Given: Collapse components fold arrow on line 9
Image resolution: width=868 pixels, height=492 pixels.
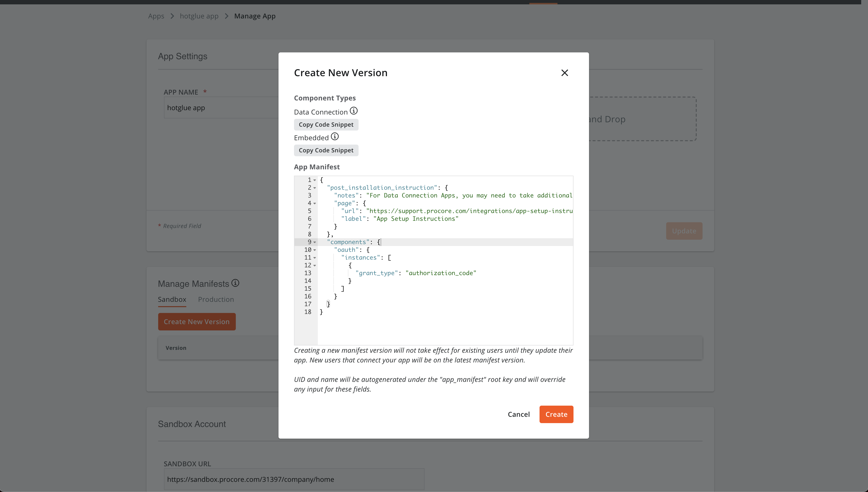Looking at the screenshot, I should (x=315, y=242).
